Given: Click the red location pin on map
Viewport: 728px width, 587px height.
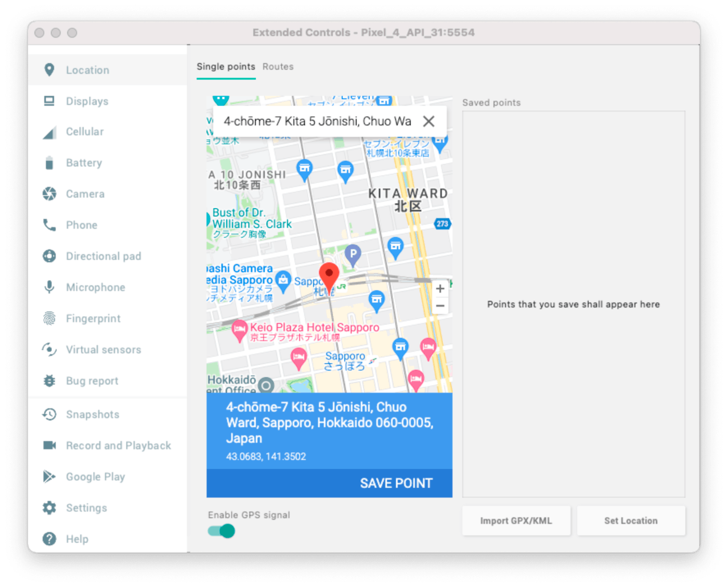Looking at the screenshot, I should tap(329, 277).
